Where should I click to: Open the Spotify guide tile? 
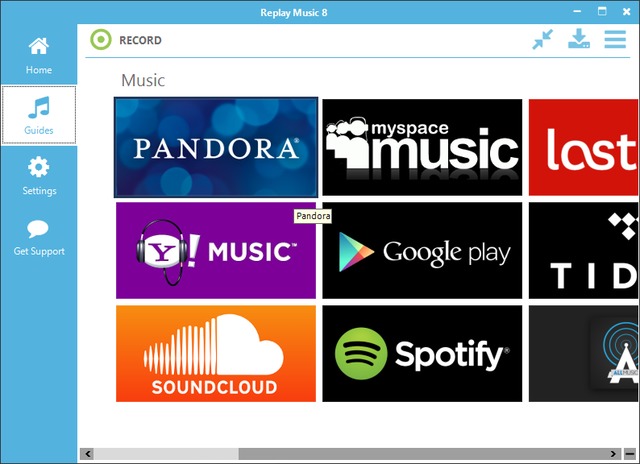pos(421,353)
